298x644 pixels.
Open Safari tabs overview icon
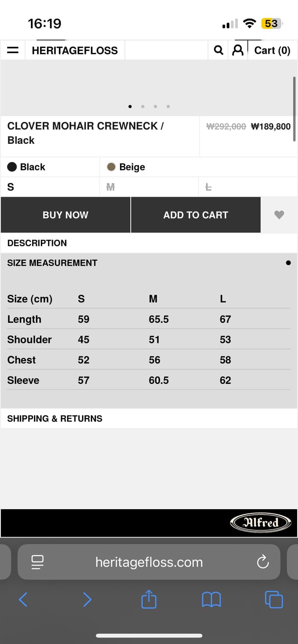(274, 599)
